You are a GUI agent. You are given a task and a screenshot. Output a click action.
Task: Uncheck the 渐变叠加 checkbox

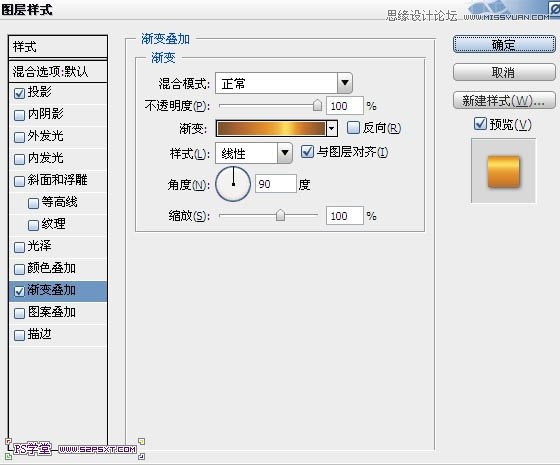coord(19,291)
